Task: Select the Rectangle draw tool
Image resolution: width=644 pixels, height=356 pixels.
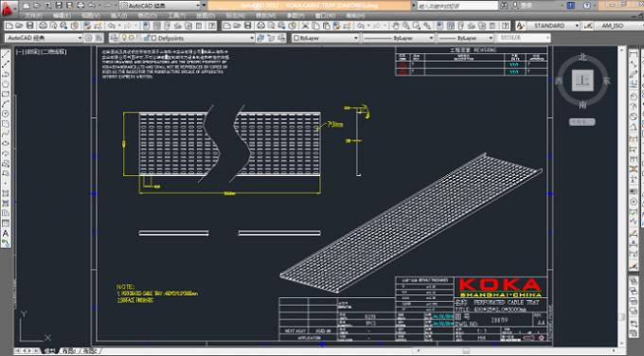Action: pos(6,94)
